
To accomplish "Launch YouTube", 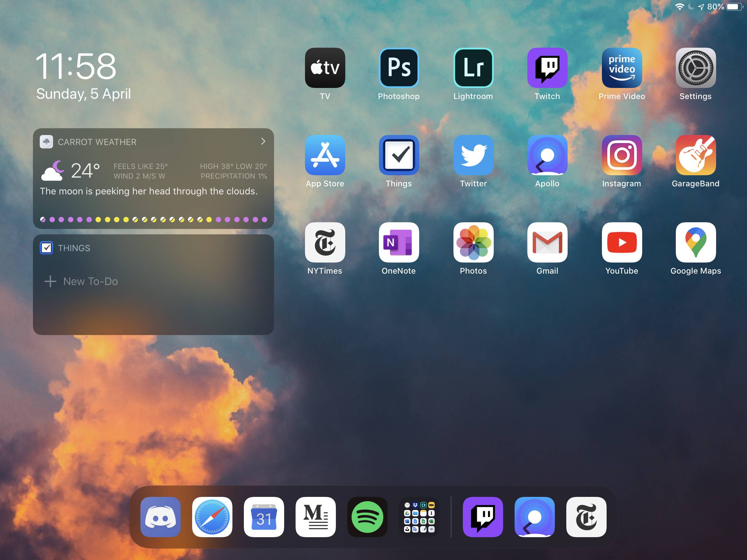I will pyautogui.click(x=621, y=242).
